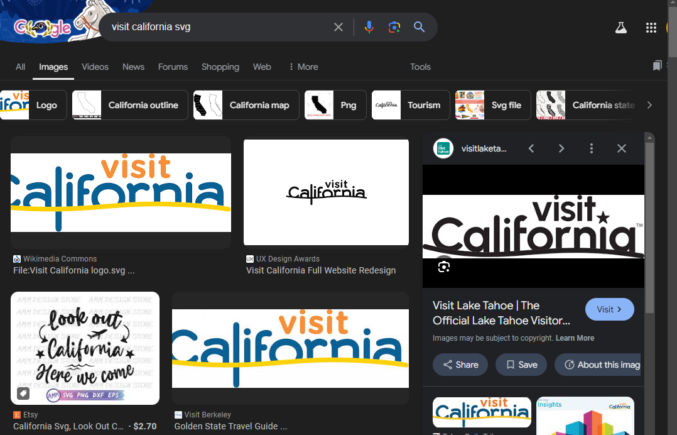Click the $2.70 price text
This screenshot has height=435, width=677.
coord(145,426)
